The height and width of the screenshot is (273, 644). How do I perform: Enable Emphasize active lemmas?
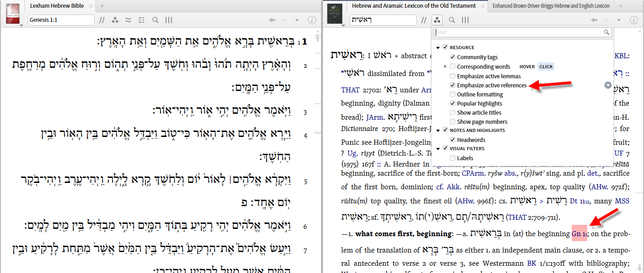pos(453,76)
